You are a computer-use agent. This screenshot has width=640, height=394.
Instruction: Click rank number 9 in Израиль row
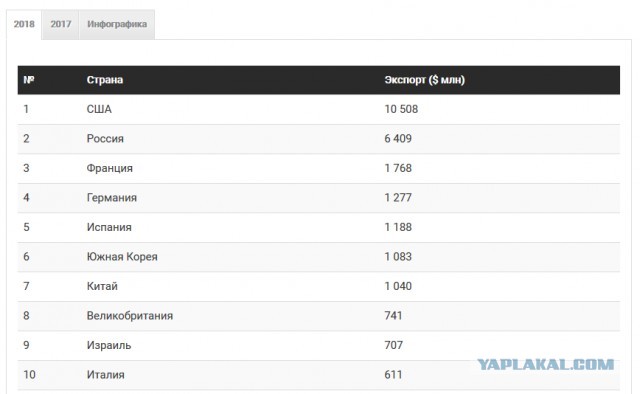coord(26,345)
